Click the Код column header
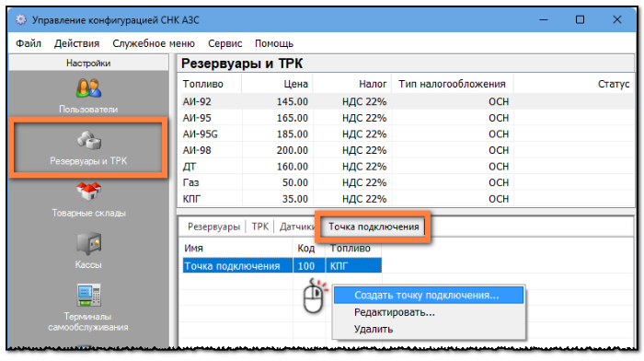The width and height of the screenshot is (644, 361). 309,249
